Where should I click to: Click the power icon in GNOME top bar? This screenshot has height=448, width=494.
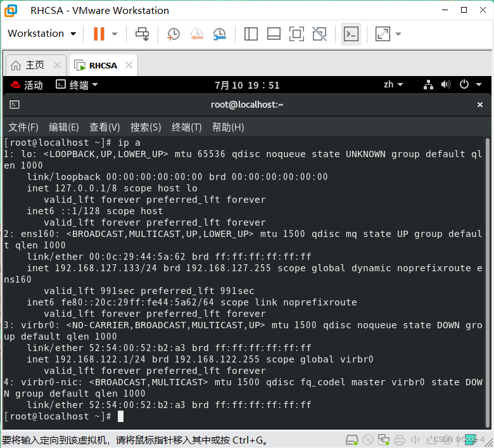click(464, 84)
